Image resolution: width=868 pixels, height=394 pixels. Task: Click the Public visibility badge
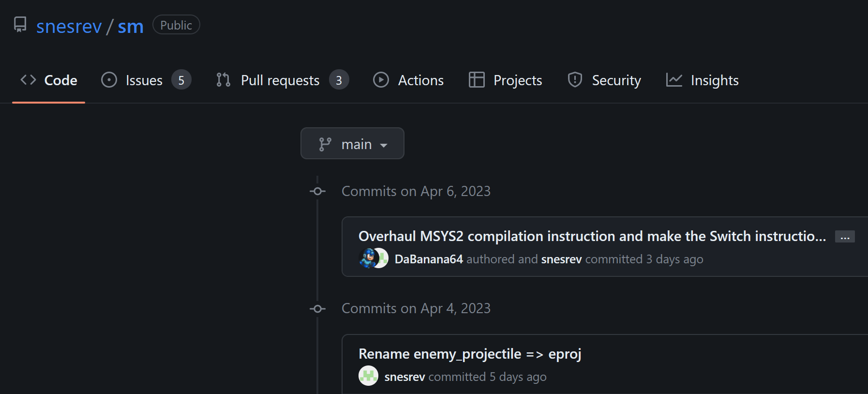click(176, 25)
